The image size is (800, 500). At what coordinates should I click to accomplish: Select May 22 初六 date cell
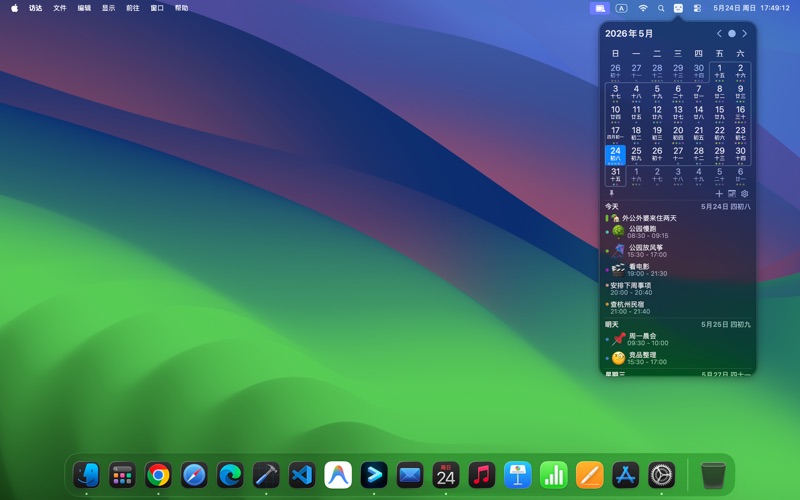coord(719,134)
